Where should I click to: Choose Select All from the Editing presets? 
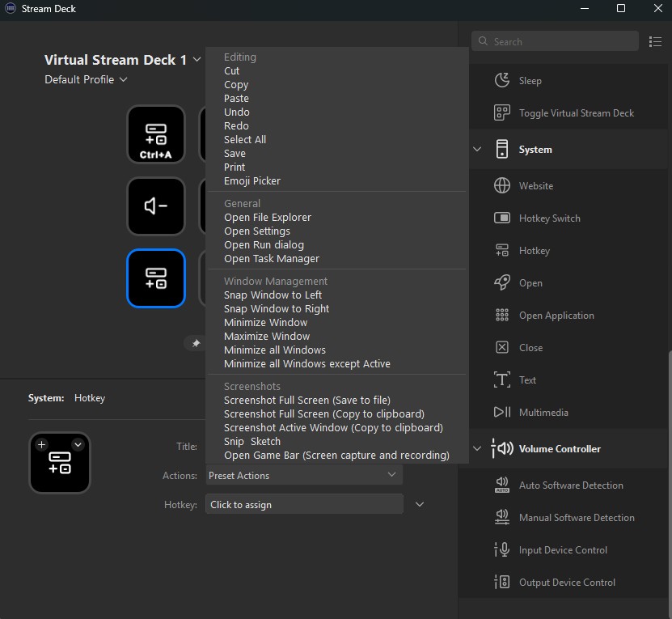245,140
